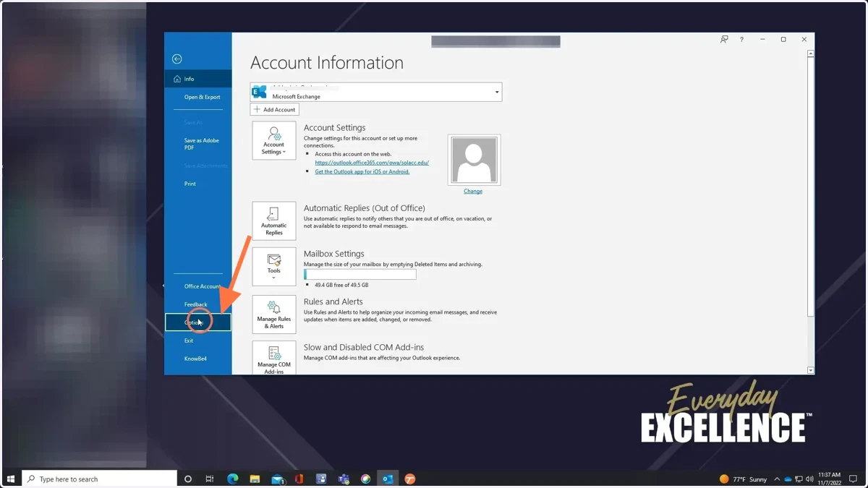Click the volume speaker tray icon
The image size is (868, 488).
(x=809, y=479)
